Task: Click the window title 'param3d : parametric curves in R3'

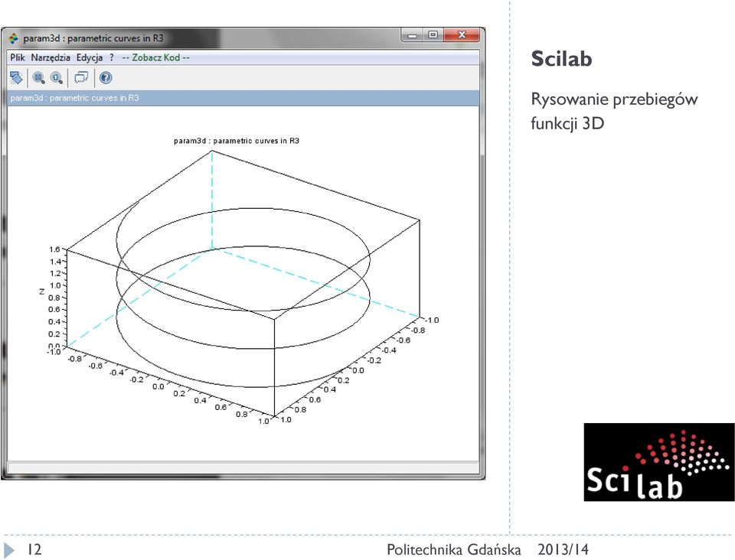Action: 93,38
